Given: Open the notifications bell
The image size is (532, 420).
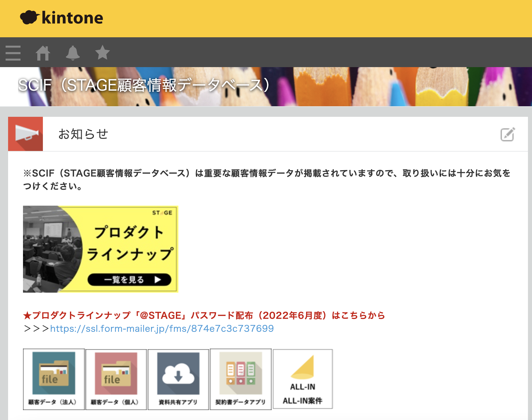Looking at the screenshot, I should [73, 53].
